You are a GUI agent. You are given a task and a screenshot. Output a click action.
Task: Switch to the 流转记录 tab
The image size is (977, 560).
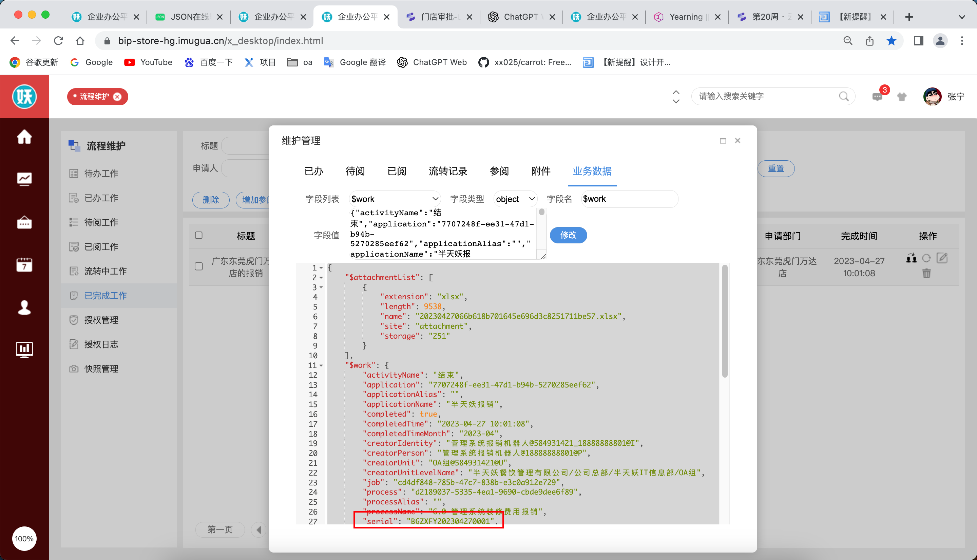[x=447, y=171]
